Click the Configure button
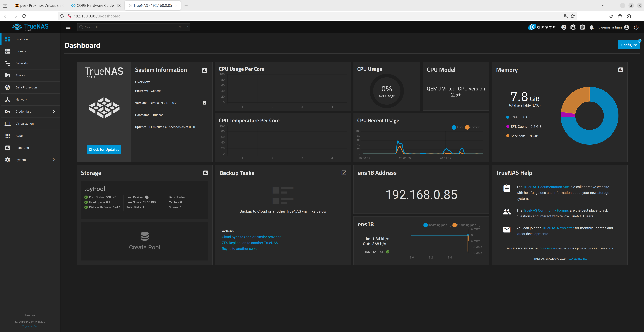Screen dimensions: 644x332 (629, 45)
